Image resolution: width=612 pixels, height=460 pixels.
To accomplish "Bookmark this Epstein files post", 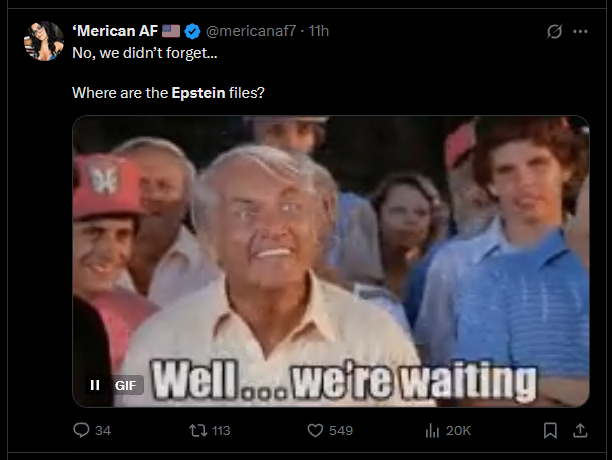I will click(550, 430).
